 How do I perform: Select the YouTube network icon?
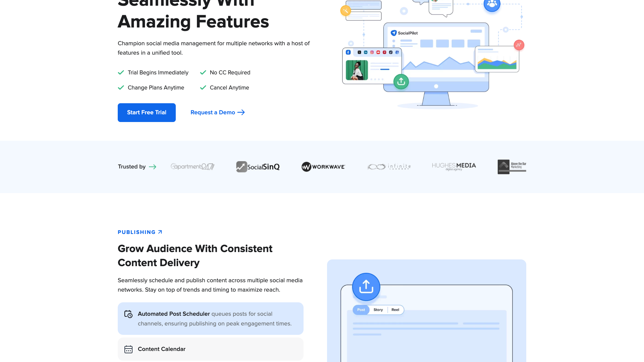(x=378, y=52)
